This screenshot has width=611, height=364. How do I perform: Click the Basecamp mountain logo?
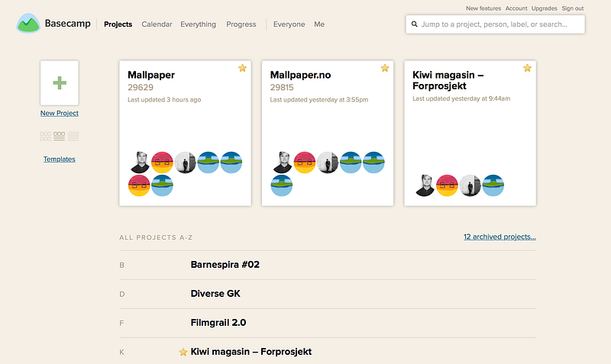[28, 24]
